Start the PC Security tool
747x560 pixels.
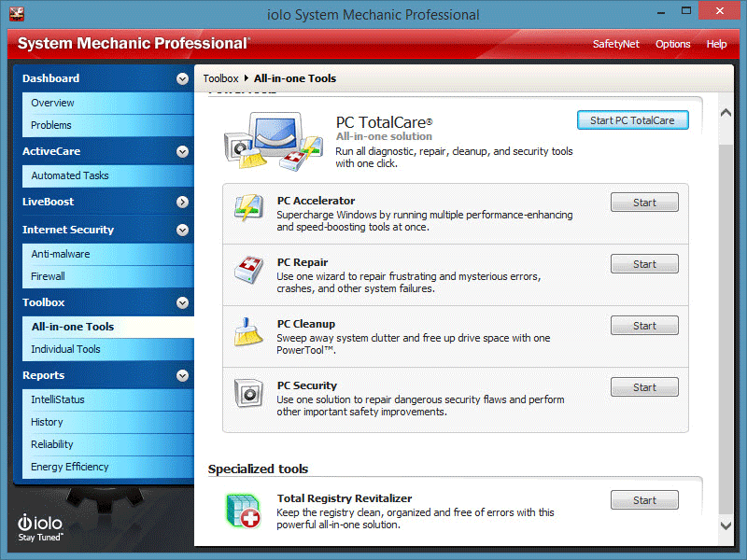coord(644,387)
